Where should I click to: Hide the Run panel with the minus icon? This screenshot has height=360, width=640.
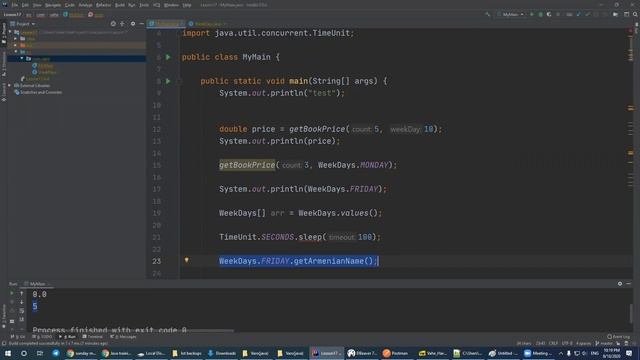click(629, 283)
